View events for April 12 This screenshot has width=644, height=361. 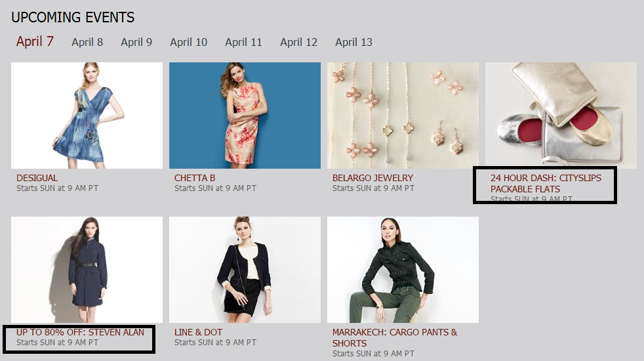point(298,42)
